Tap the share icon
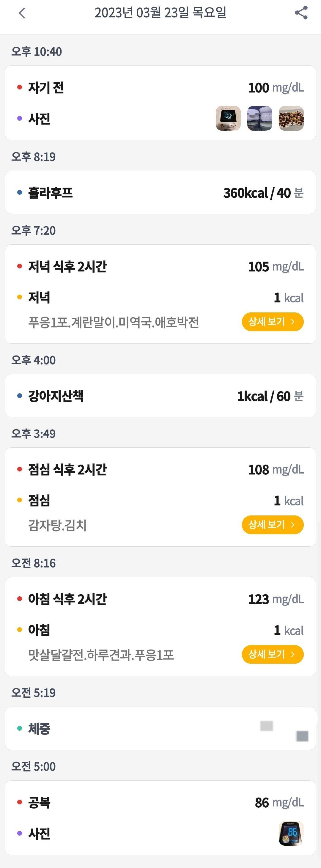This screenshot has height=868, width=321. tap(301, 13)
